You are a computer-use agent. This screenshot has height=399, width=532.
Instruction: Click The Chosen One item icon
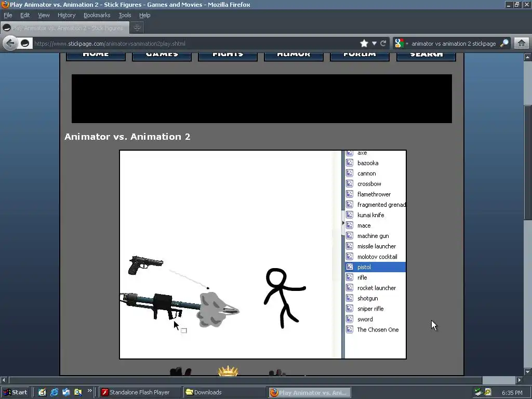[350, 329]
